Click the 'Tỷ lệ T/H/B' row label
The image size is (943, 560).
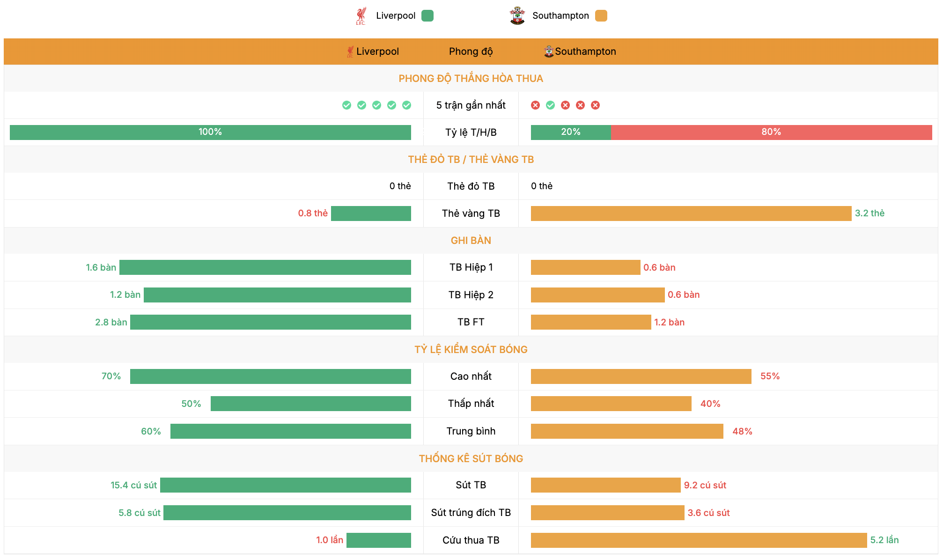pyautogui.click(x=471, y=133)
